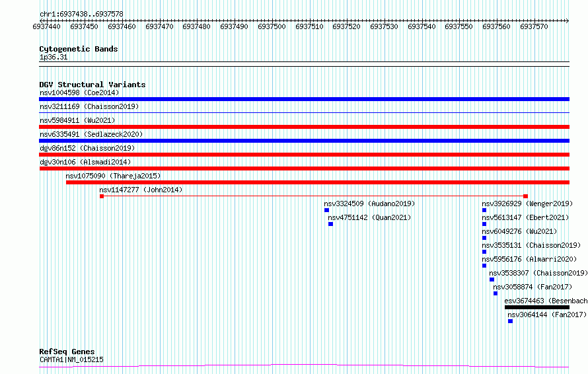The width and height of the screenshot is (588, 374).
Task: Click the CAMTA1|NM_015215 gene label
Action: pos(71,359)
